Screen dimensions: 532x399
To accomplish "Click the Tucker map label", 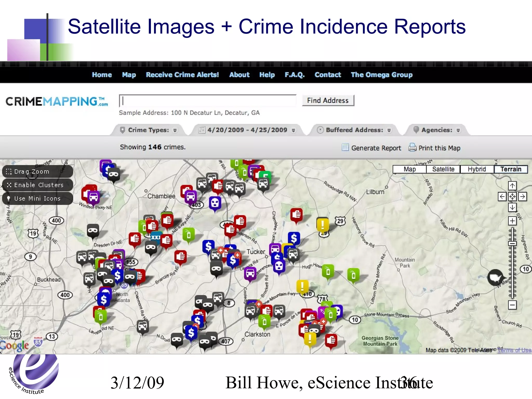I will pyautogui.click(x=256, y=252).
